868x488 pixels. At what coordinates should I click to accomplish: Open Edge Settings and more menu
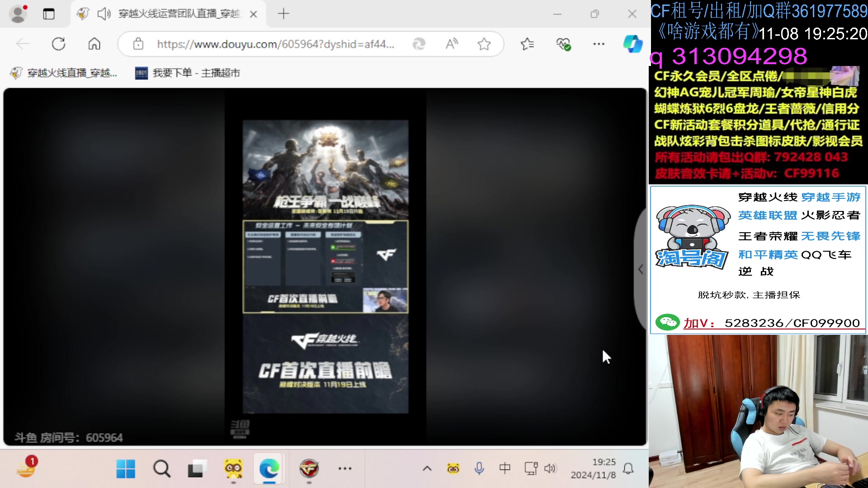[x=599, y=44]
